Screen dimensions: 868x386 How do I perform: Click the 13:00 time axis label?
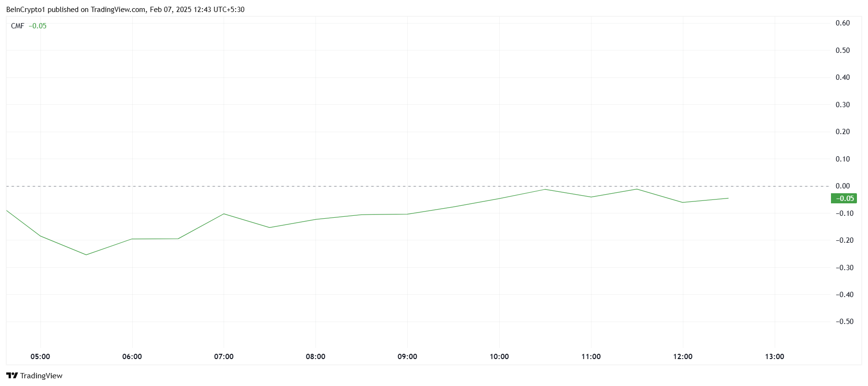pos(774,357)
